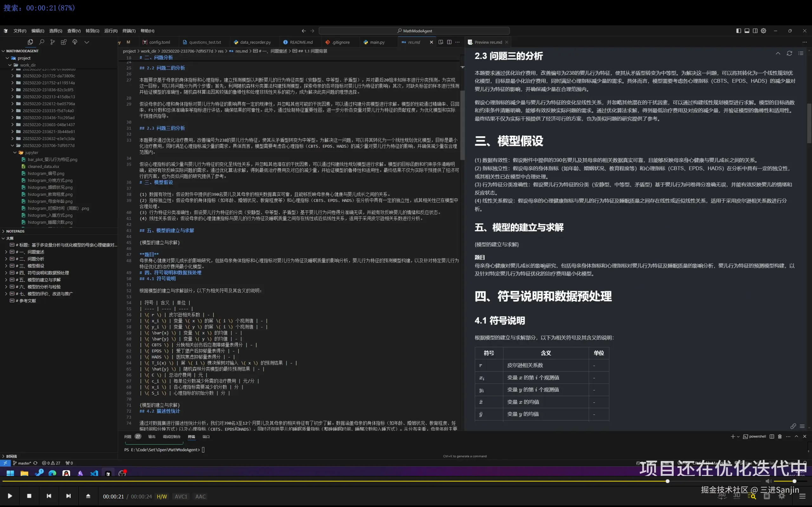The width and height of the screenshot is (812, 507).
Task: Open cleaned_data.xlsx in the explorer
Action: point(44,167)
